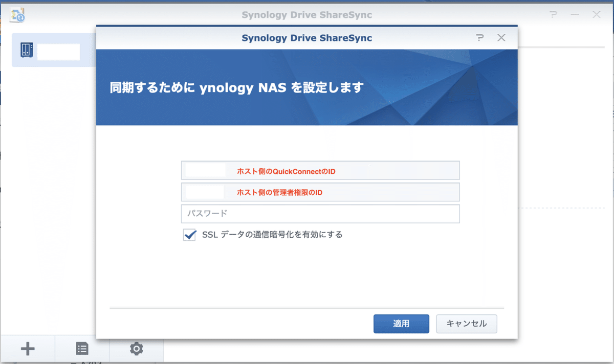The height and width of the screenshot is (364, 614).
Task: Click the host administrator ID field
Action: (x=320, y=192)
